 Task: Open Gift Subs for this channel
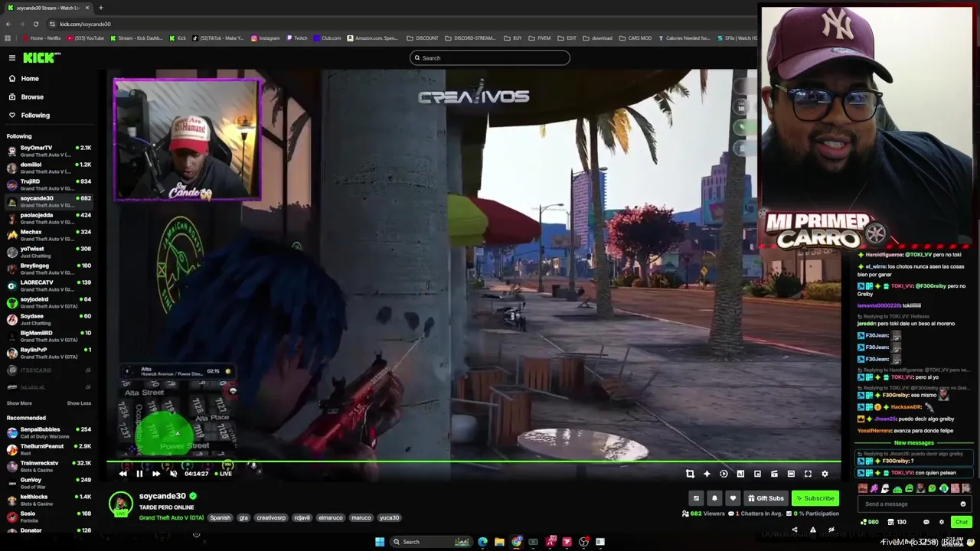(x=766, y=498)
